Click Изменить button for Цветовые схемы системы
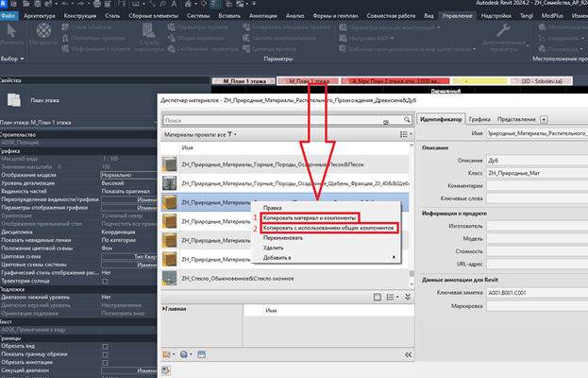The width and height of the screenshot is (588, 378). coord(129,265)
